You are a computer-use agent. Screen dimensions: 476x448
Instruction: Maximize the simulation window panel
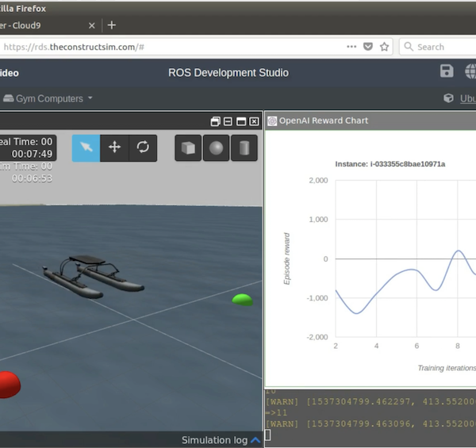pyautogui.click(x=241, y=121)
